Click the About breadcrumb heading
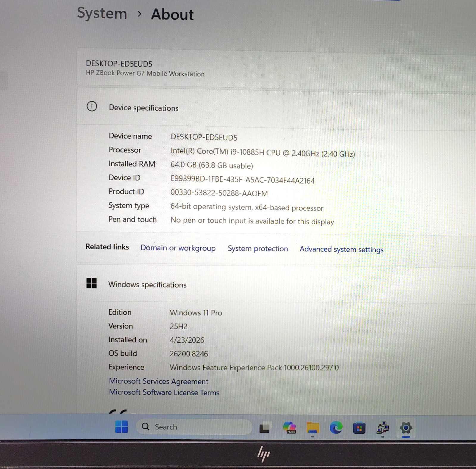This screenshot has width=476, height=469. pyautogui.click(x=172, y=14)
